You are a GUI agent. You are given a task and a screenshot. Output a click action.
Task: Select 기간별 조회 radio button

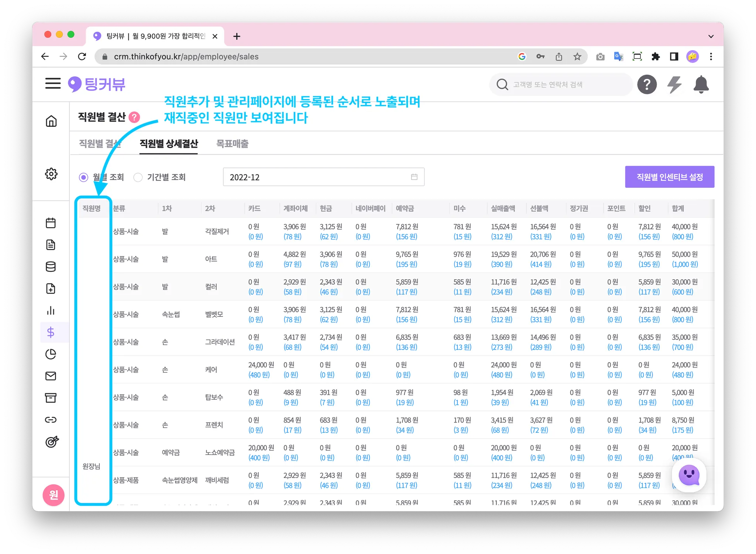[138, 177]
